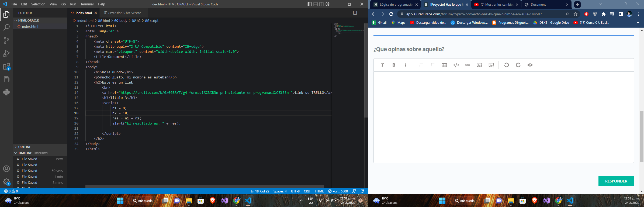
Task: Bookmark page with star icon in browser
Action: (576, 14)
